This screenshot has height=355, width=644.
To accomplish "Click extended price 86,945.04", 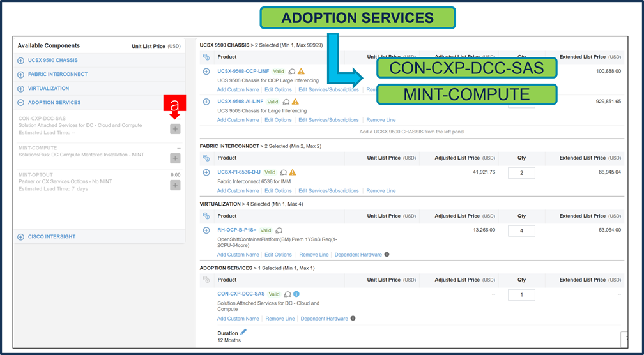I will [610, 172].
